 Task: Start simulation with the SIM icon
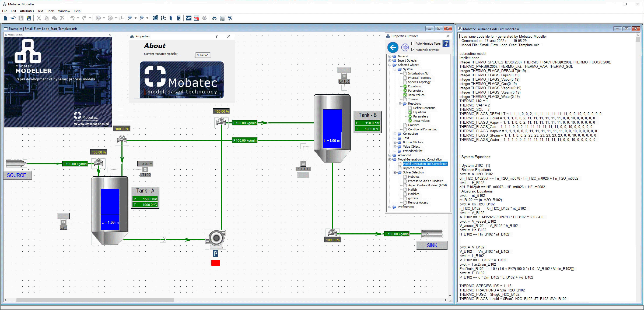click(188, 18)
